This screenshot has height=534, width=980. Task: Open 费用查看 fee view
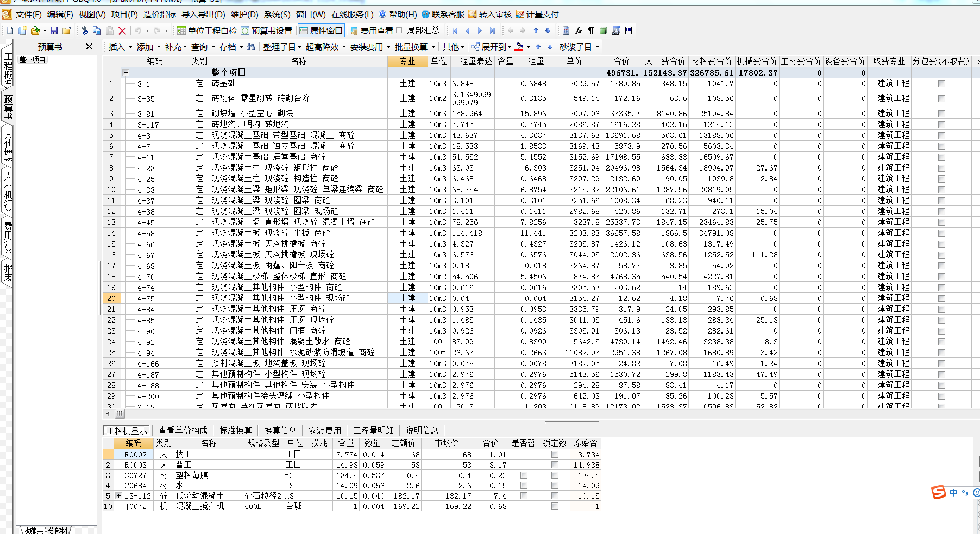click(x=372, y=30)
